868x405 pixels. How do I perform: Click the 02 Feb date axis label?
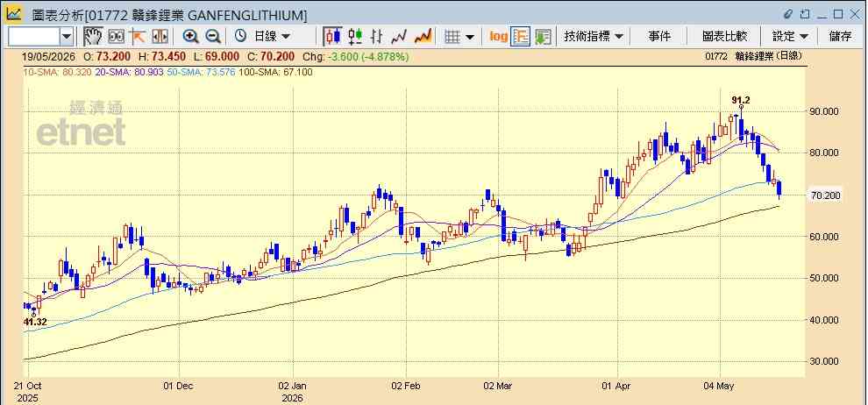[406, 386]
